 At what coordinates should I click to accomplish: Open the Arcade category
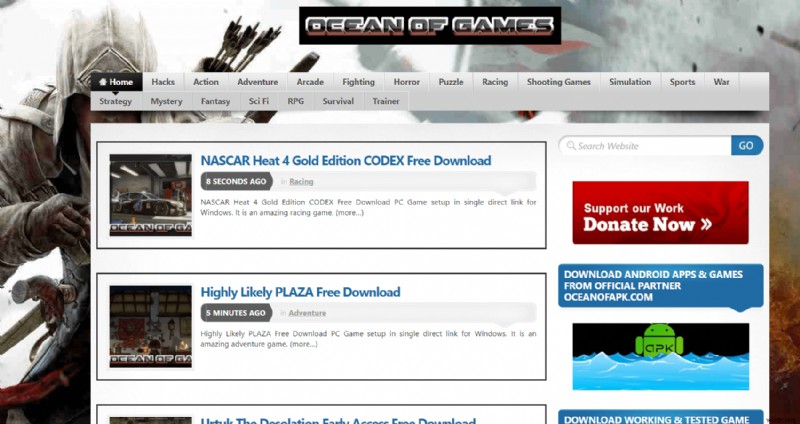pyautogui.click(x=310, y=82)
